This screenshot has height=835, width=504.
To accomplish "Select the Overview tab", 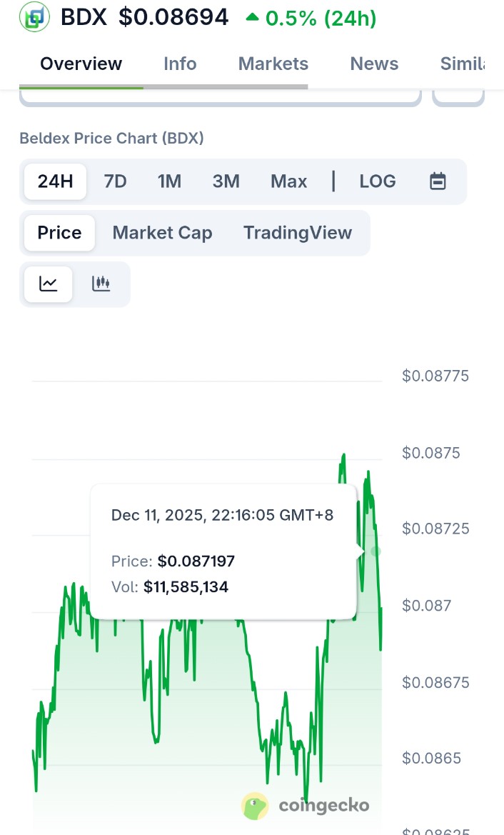I will [x=81, y=64].
